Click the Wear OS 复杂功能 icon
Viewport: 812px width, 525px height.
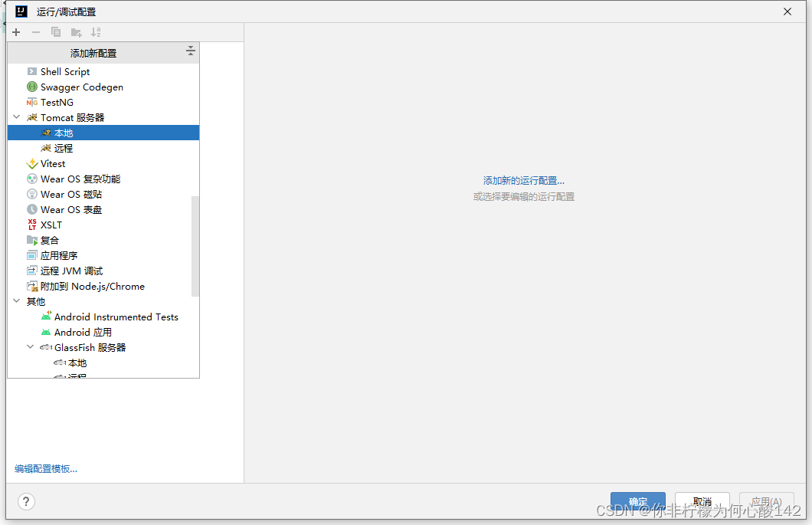click(32, 179)
